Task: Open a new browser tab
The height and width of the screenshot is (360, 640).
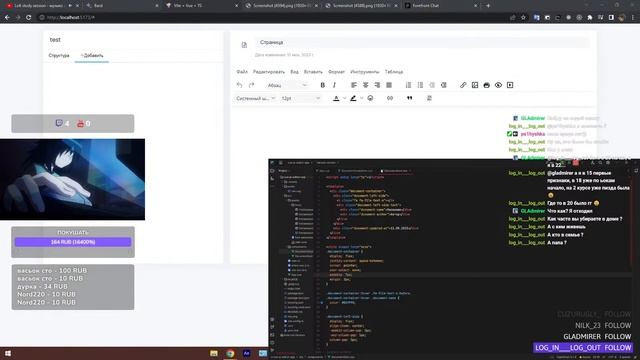Action: pos(488,6)
